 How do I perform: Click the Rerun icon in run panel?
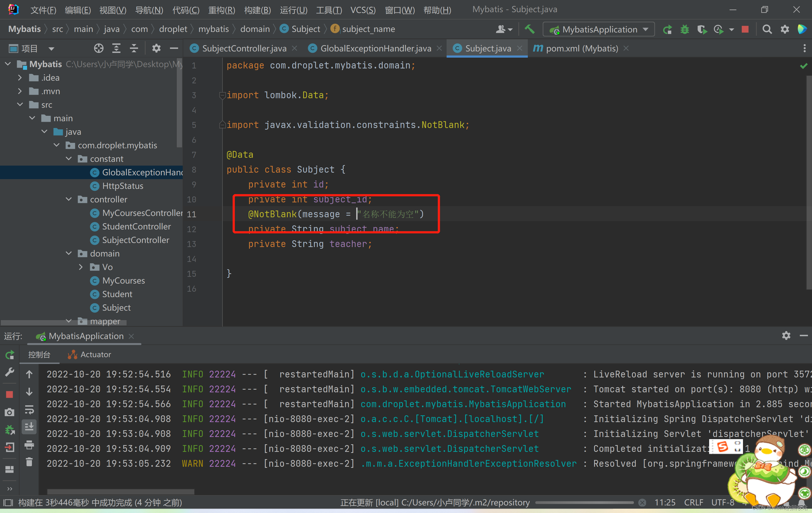9,355
